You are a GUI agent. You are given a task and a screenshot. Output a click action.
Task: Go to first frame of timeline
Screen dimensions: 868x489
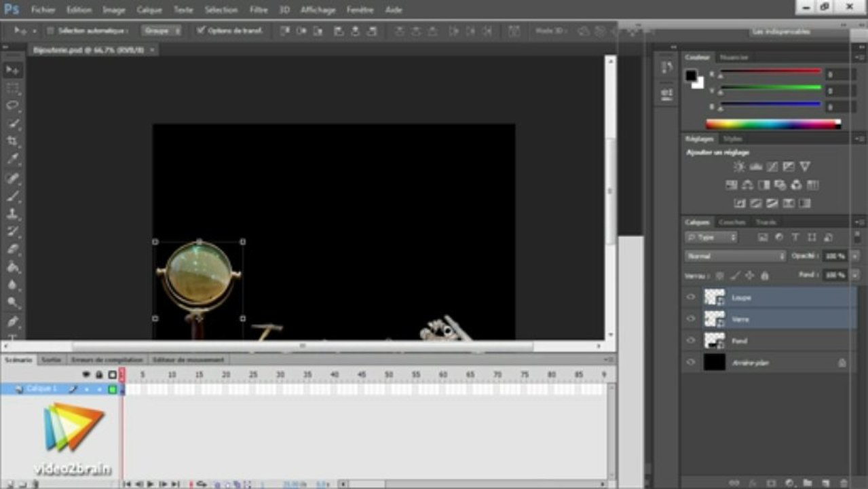[127, 484]
